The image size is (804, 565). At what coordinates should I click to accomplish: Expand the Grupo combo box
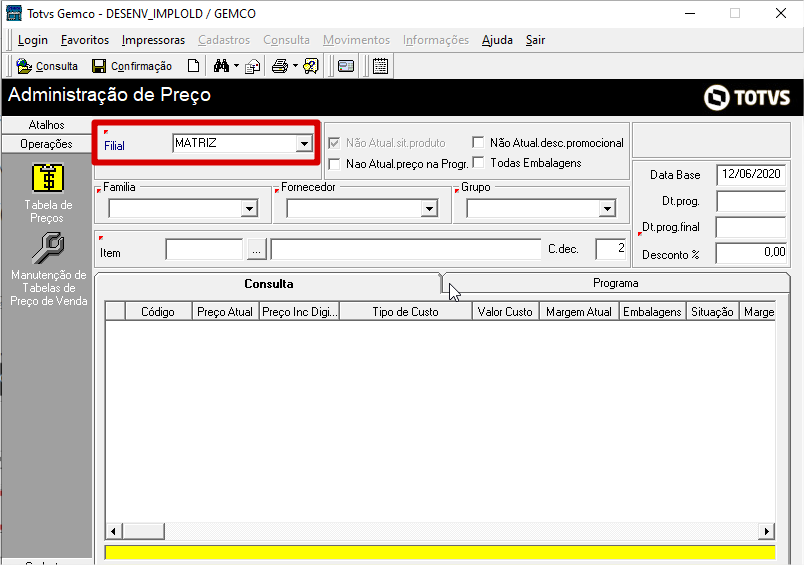(x=607, y=209)
